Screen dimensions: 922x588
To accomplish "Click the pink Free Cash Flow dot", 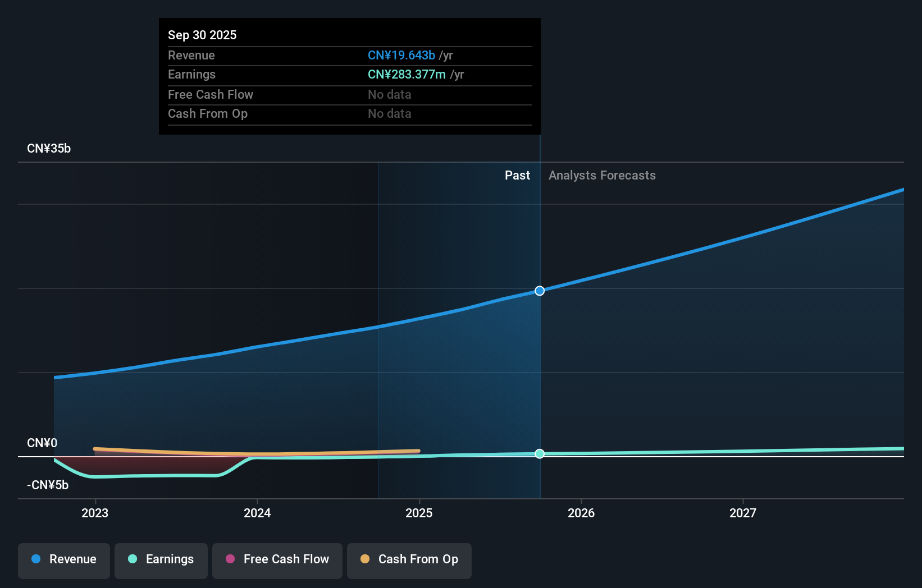I will [230, 559].
